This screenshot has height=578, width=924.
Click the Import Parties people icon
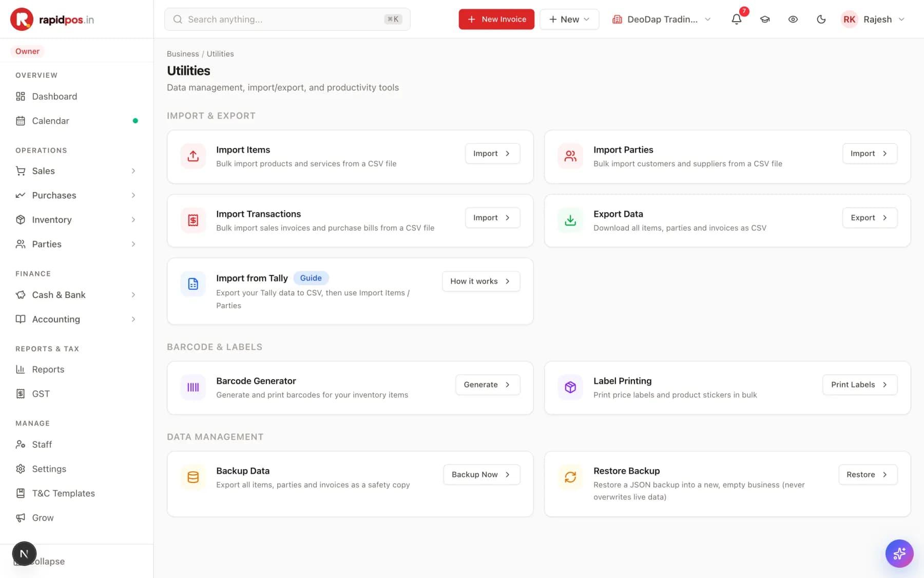click(570, 156)
